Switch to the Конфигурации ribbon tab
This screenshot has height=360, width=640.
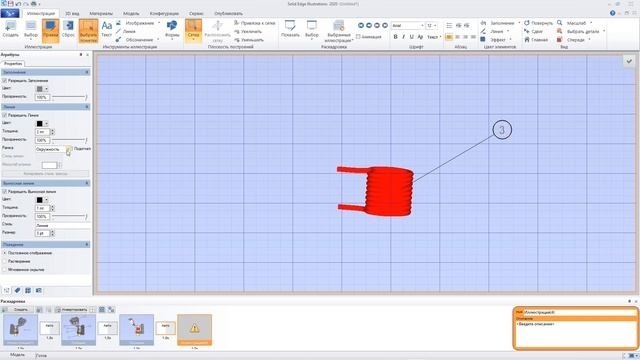[x=164, y=13]
